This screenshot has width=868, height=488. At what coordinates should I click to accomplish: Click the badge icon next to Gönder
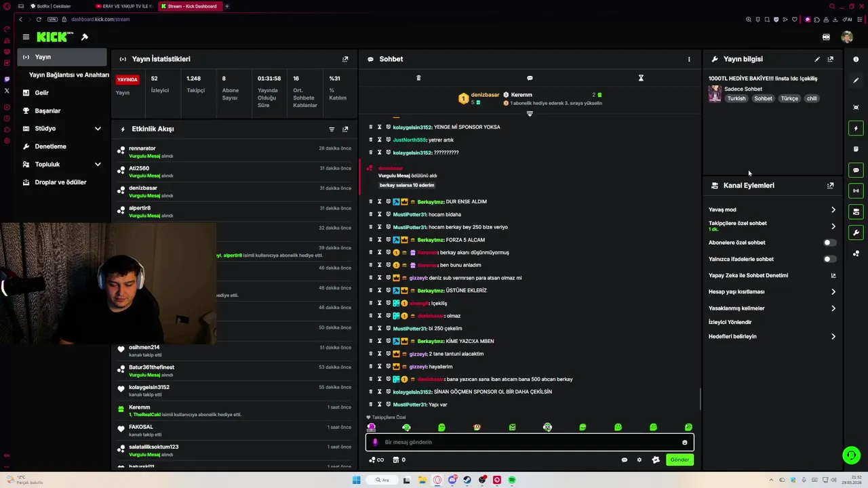tap(656, 460)
